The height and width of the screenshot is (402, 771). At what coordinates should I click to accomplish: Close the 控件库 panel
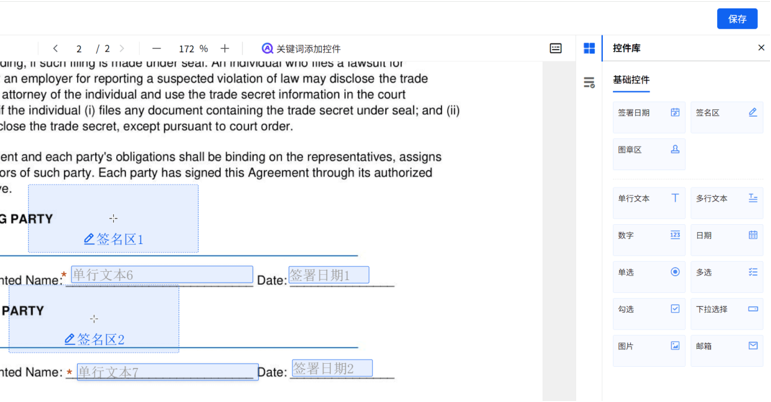coord(761,48)
